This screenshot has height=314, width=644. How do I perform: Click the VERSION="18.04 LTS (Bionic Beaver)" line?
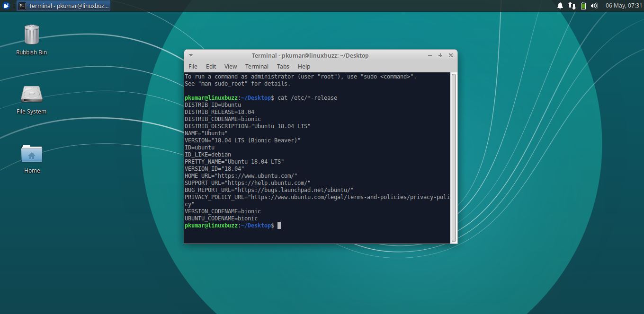coord(242,140)
